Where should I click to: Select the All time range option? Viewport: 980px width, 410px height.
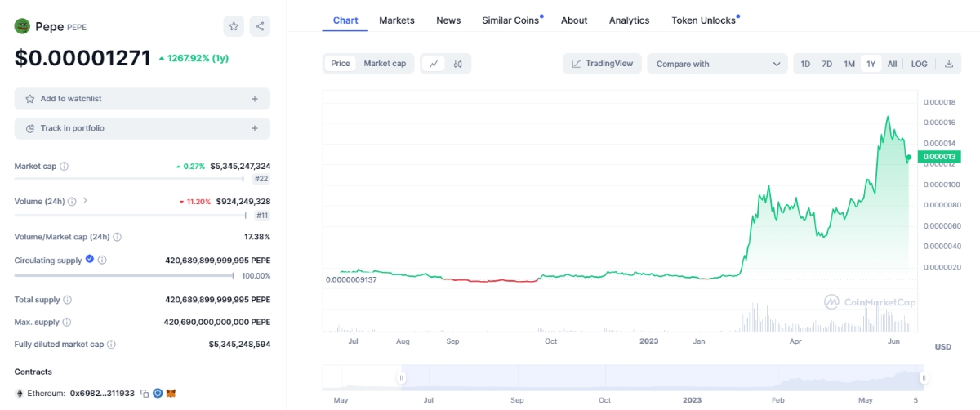point(892,64)
